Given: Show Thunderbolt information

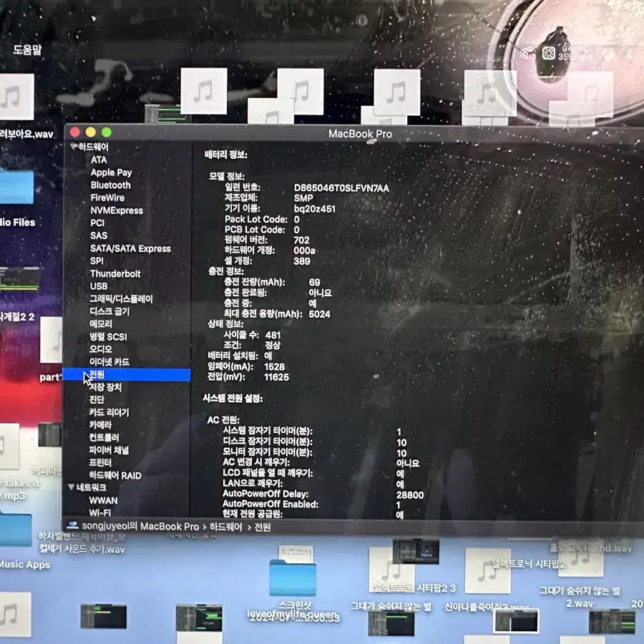Looking at the screenshot, I should click(x=115, y=273).
